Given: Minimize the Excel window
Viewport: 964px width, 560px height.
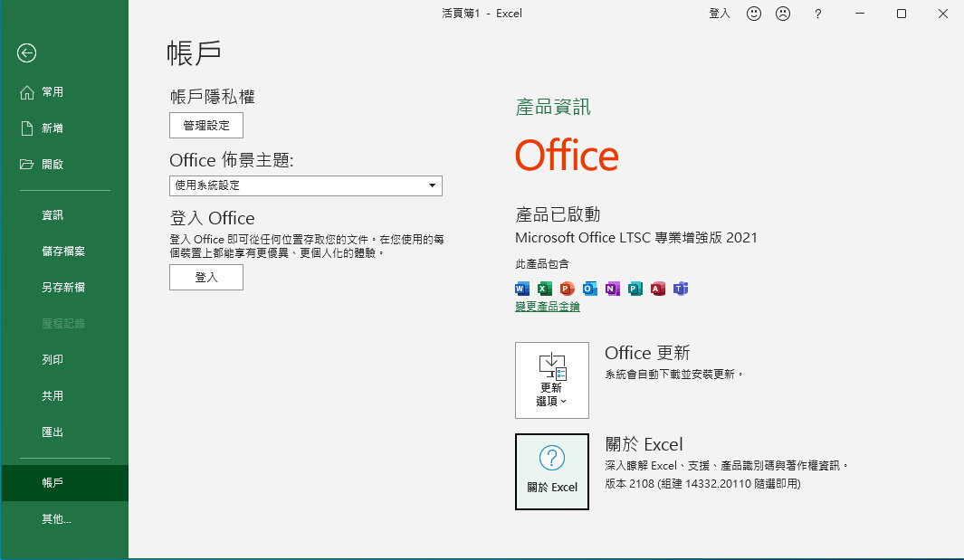Looking at the screenshot, I should [860, 14].
